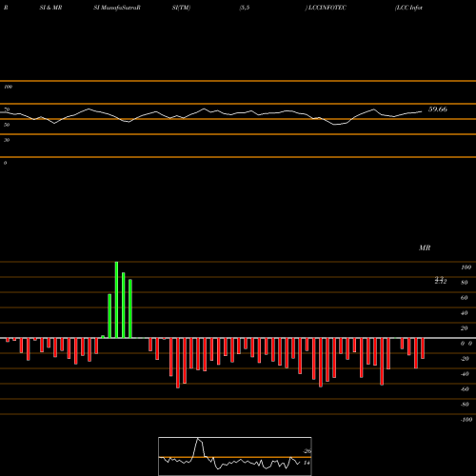This screenshot has width=476, height=476.
Task: Click the MR axis label 80
Action: pos(465,283)
